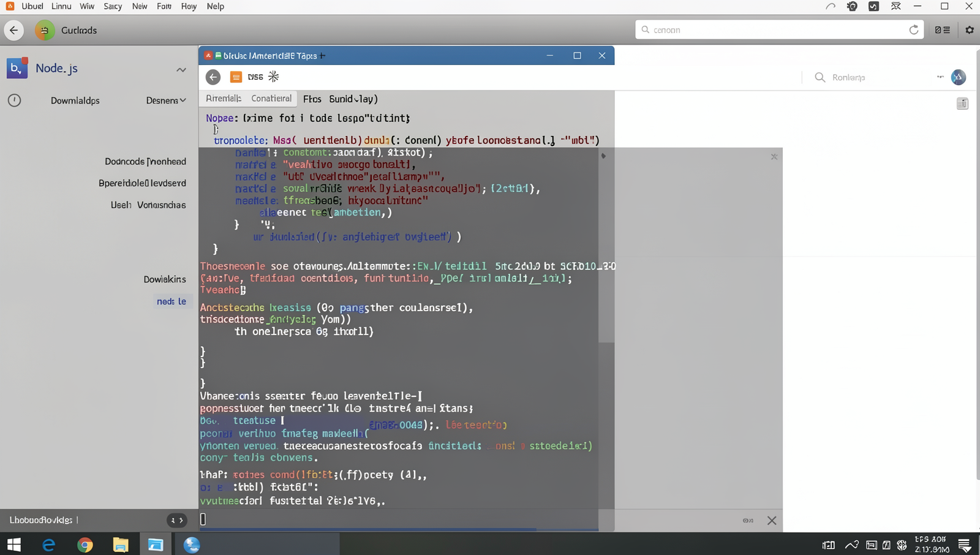Open the Sarcy menu
Viewport: 980px width, 555px height.
(113, 6)
